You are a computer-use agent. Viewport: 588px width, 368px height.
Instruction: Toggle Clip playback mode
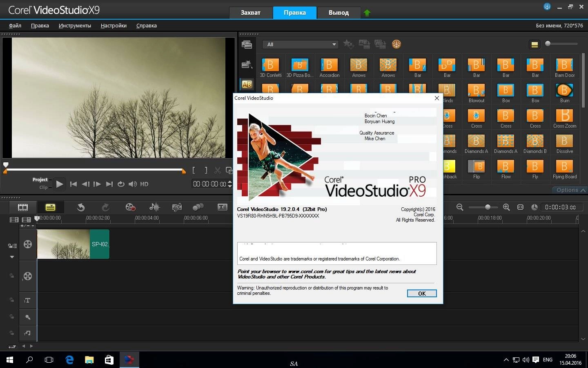tap(43, 187)
